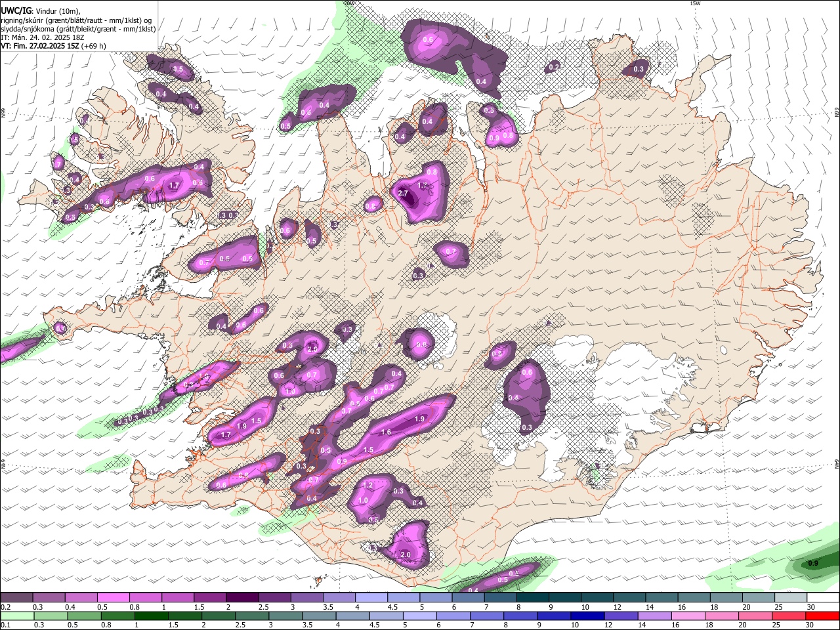Image resolution: width=840 pixels, height=630 pixels.
Task: Click the pink lower legend swatch between 16 and 18
Action: (x=687, y=616)
